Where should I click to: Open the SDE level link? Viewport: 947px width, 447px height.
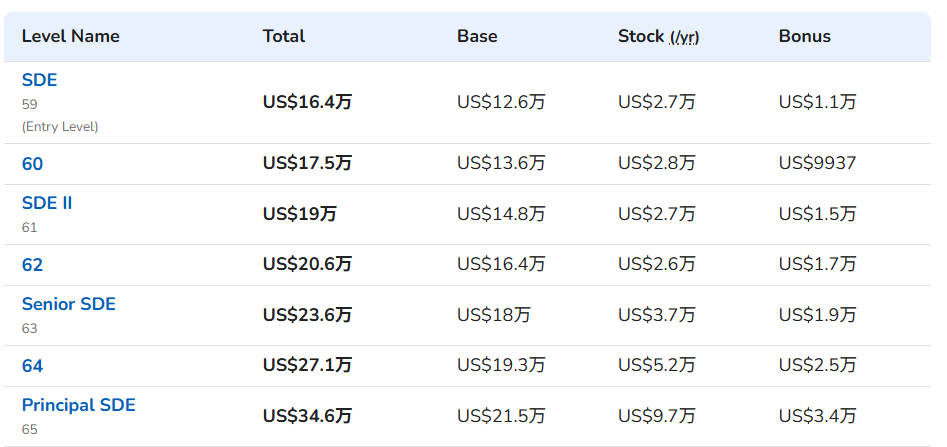39,80
